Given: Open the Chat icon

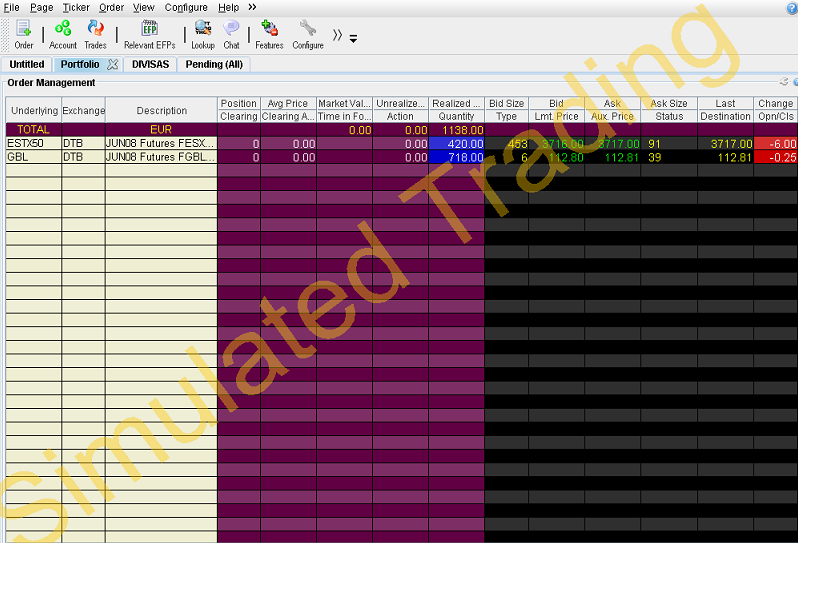Looking at the screenshot, I should click(x=231, y=35).
